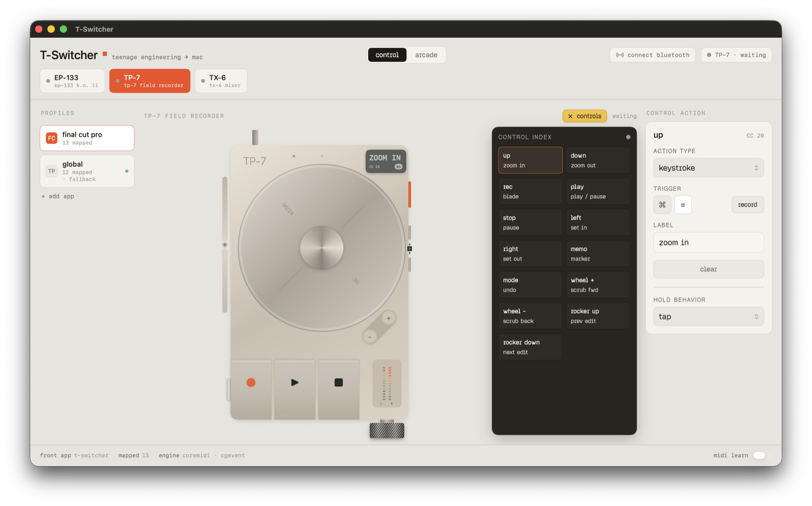Click the control index status dot
Viewport: 812px width, 506px height.
628,137
